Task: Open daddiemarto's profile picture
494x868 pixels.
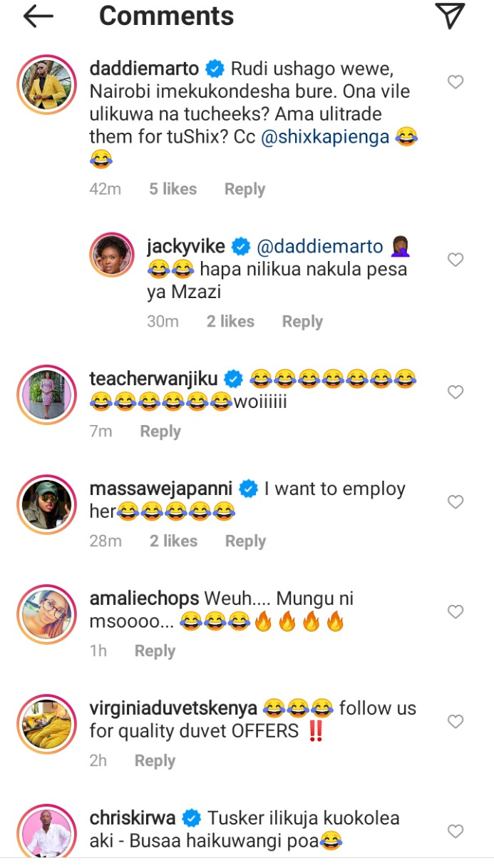Action: pyautogui.click(x=46, y=83)
